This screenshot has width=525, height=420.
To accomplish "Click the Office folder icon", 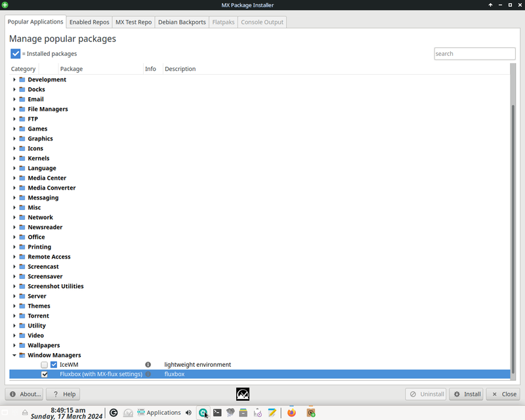I will [x=22, y=237].
